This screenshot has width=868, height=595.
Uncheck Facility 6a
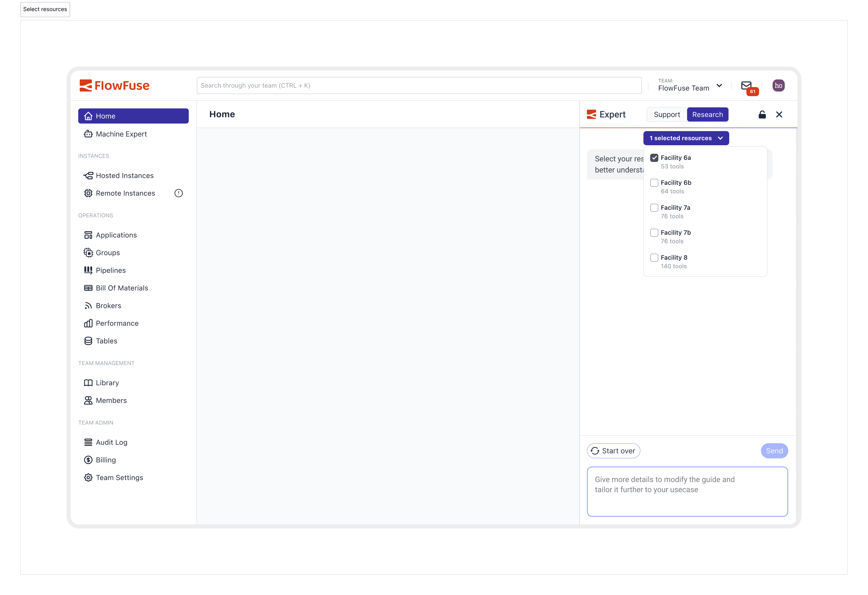(x=654, y=158)
